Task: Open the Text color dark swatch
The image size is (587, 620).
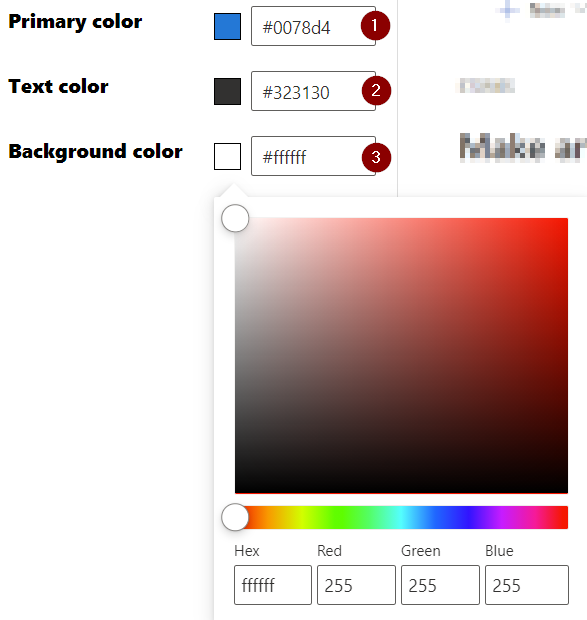Action: pyautogui.click(x=227, y=91)
